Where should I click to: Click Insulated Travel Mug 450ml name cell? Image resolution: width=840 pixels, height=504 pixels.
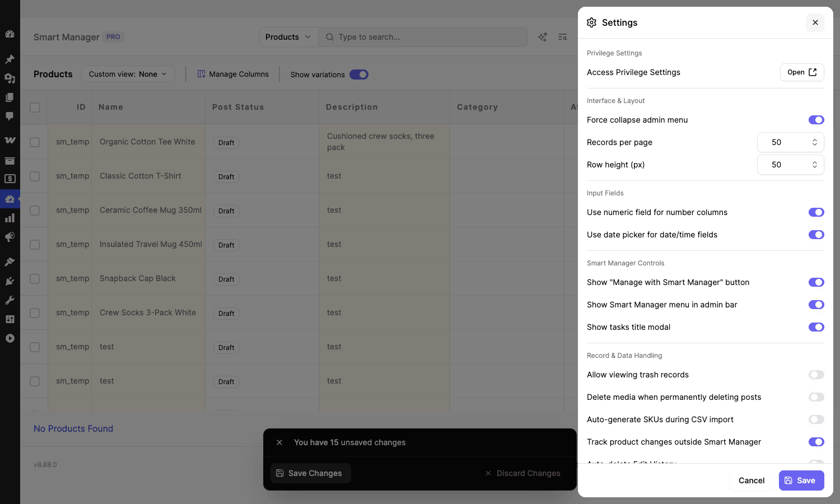coord(148,244)
